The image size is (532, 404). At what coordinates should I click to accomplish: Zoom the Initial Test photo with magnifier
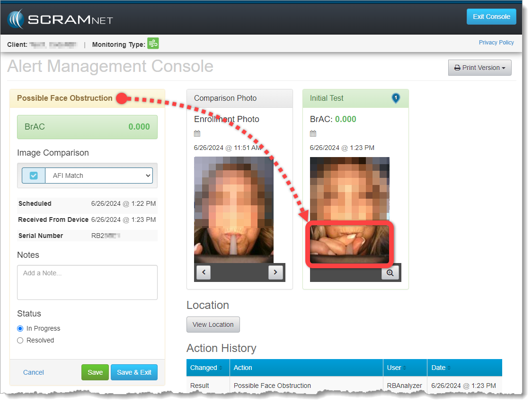click(390, 272)
